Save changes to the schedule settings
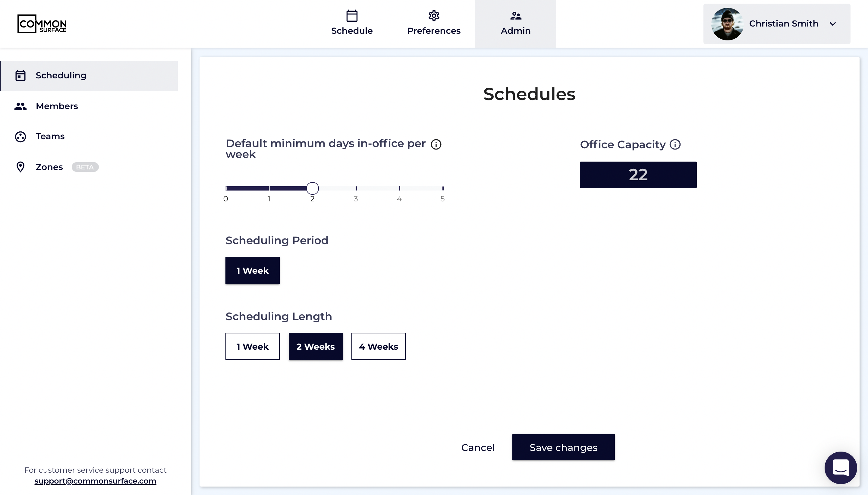Screen dimensions: 868x495 coord(563,447)
